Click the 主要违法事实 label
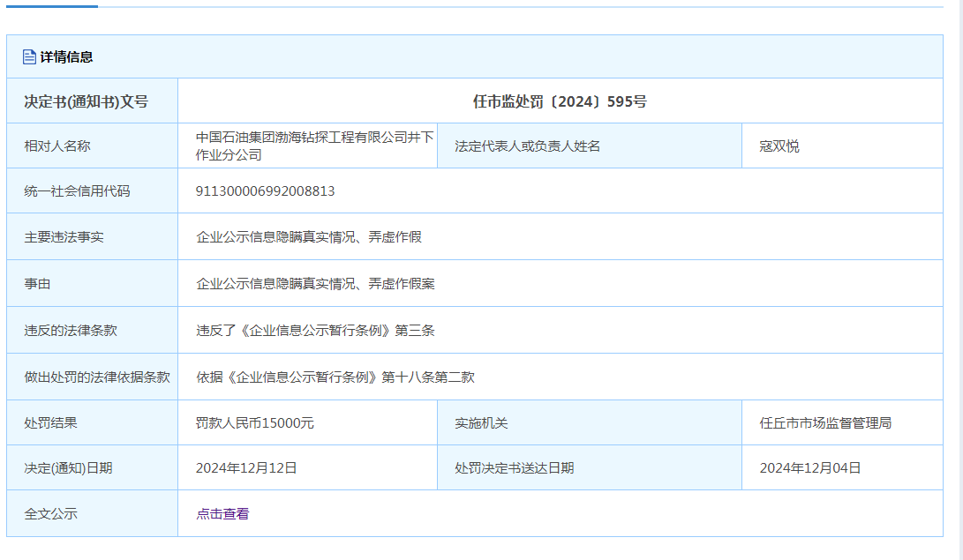The height and width of the screenshot is (560, 963). coord(64,237)
